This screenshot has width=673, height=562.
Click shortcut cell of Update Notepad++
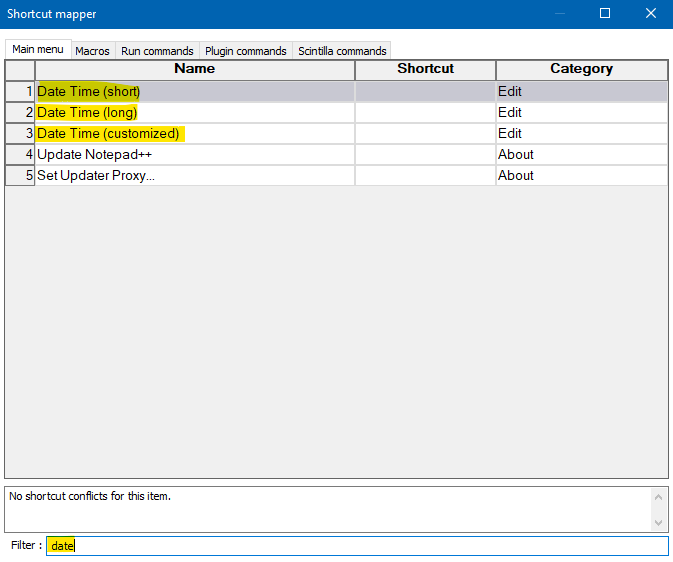pyautogui.click(x=425, y=155)
